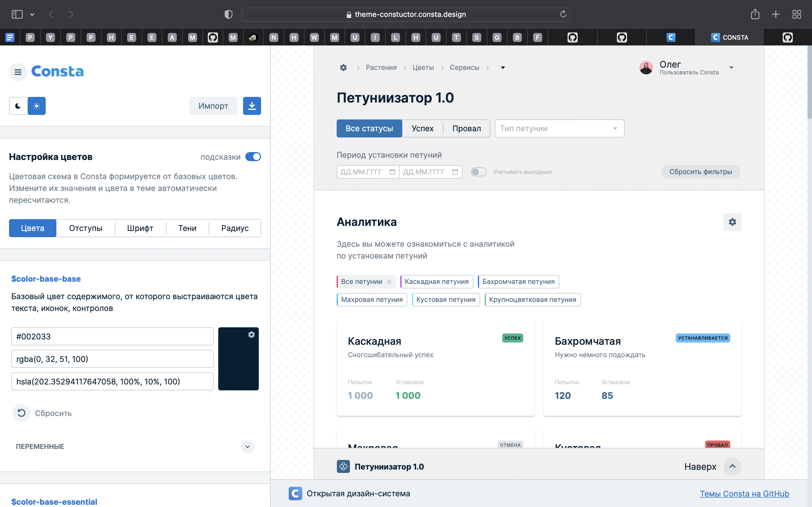Viewport: 812px width, 507px height.
Task: Click the gear icon in the breadcrumbs
Action: 343,67
